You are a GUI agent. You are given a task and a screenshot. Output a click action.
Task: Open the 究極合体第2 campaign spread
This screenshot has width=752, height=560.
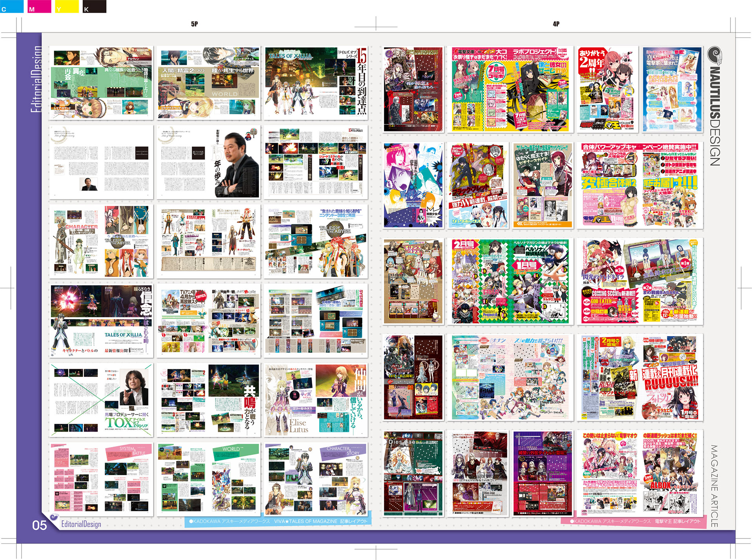(640, 185)
